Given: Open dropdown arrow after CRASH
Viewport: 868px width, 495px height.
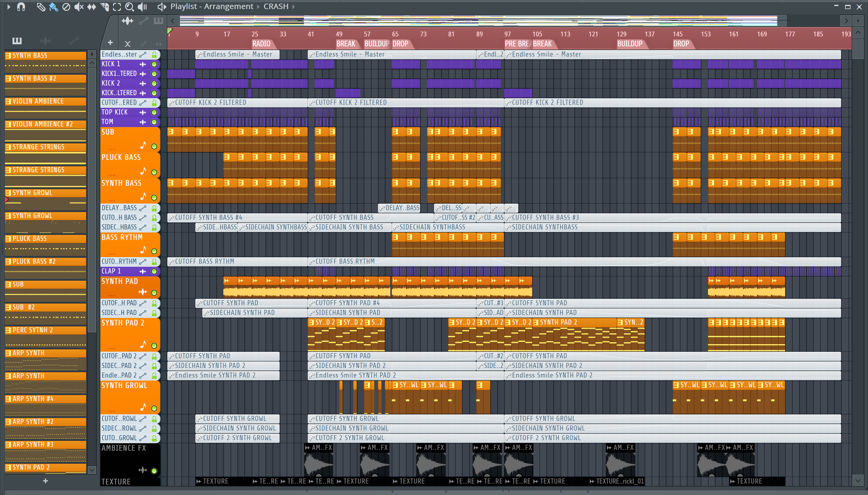Looking at the screenshot, I should tap(293, 7).
